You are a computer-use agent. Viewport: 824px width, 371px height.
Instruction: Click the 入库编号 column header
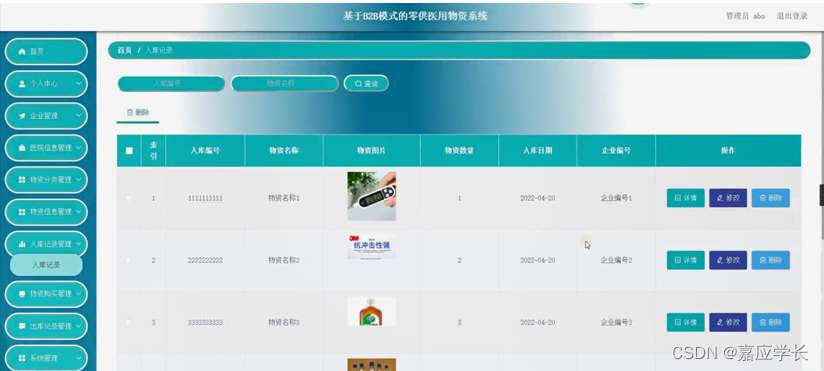205,151
